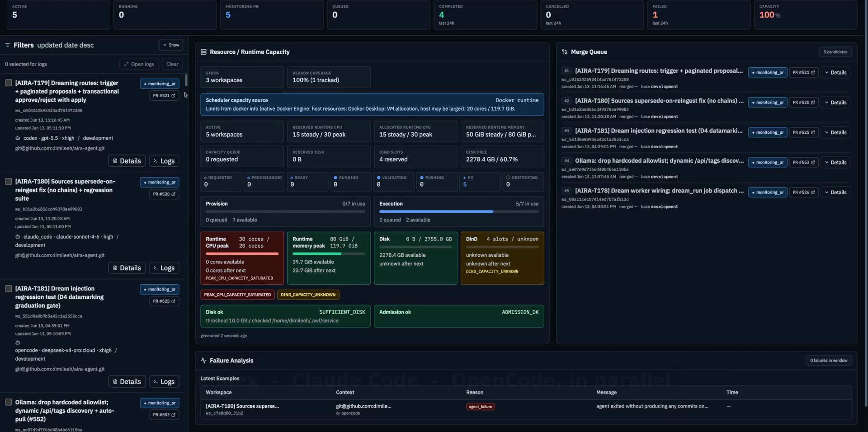Open PR #525 external link in sidebar
The width and height of the screenshot is (868, 432).
pos(164,301)
